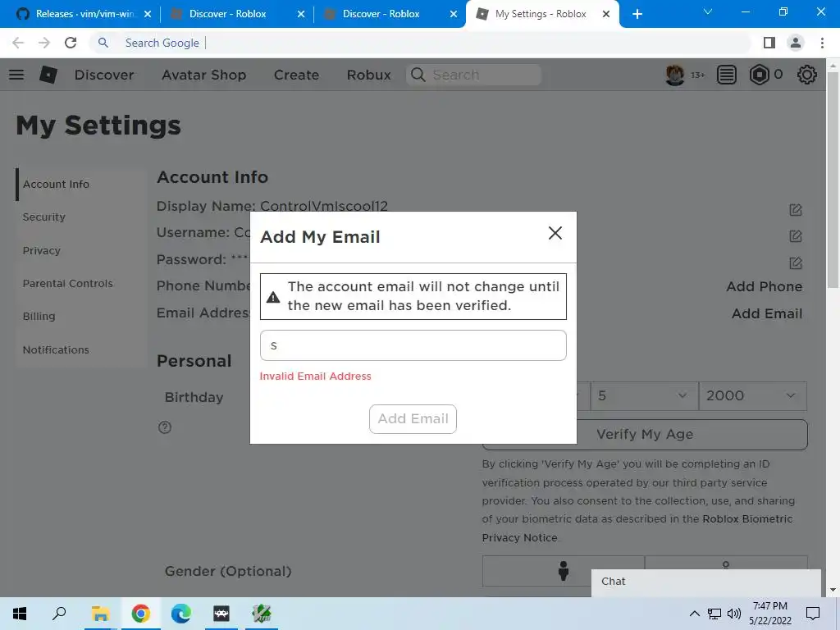Open Windows taskbar search
The width and height of the screenshot is (840, 630).
(x=59, y=614)
